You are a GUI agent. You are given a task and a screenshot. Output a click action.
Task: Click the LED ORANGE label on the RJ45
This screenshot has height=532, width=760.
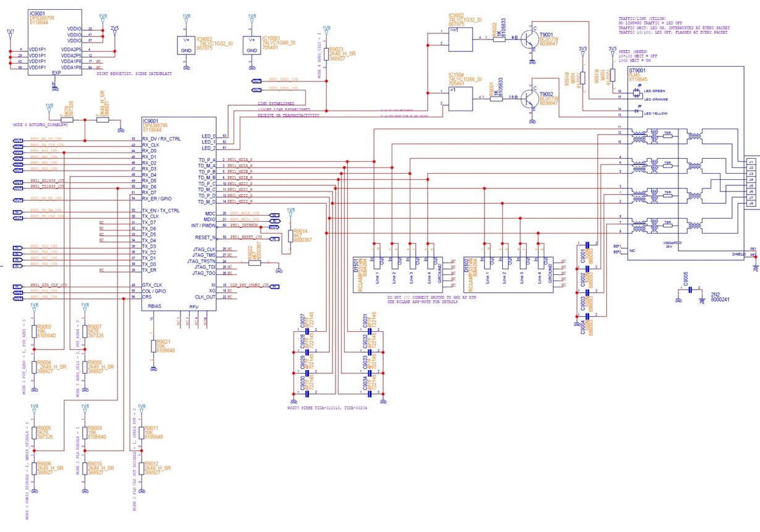point(656,99)
